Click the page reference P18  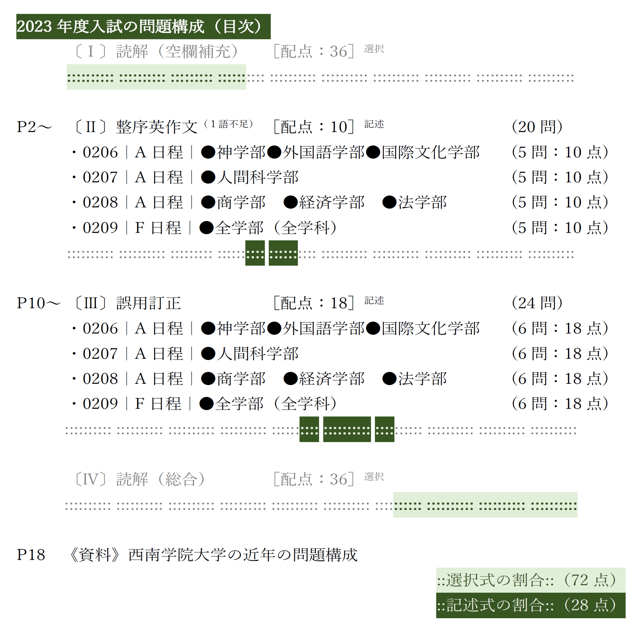tap(31, 555)
